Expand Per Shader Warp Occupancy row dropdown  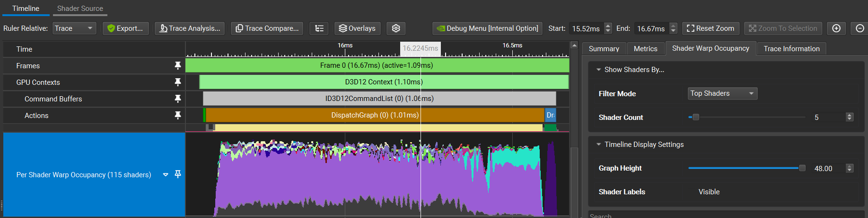tap(166, 174)
